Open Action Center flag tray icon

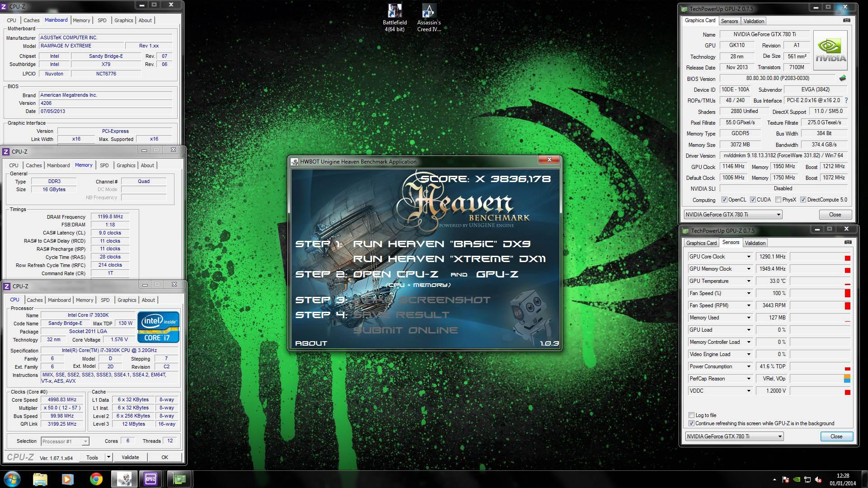click(x=786, y=479)
